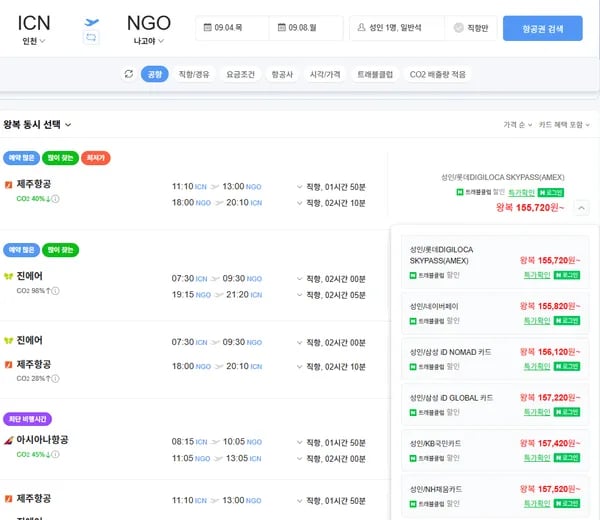Expand details of the 08:15 ICN 아시아나 flight
Screen dimensions: 600x520
300,443
